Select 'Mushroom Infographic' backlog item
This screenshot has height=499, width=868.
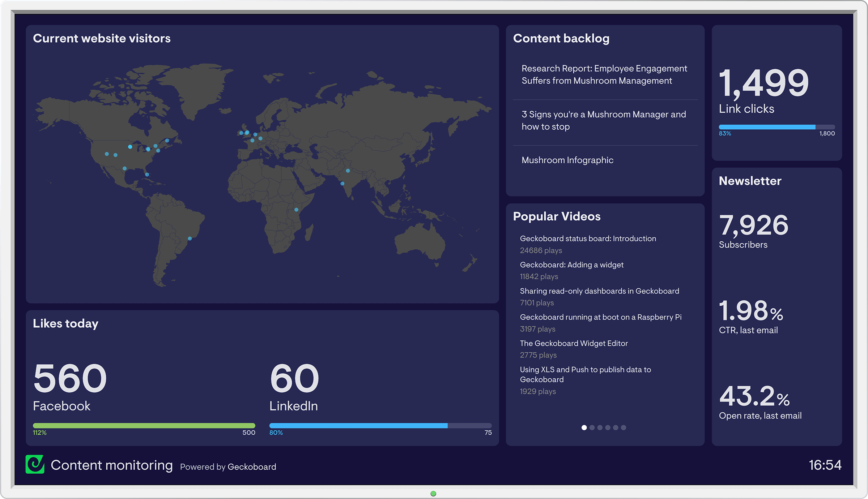click(x=567, y=160)
